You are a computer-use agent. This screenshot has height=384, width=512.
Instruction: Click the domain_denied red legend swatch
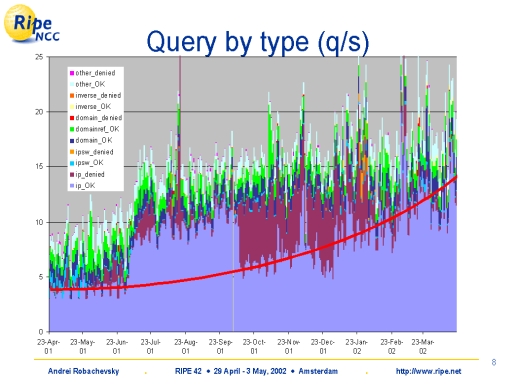coord(72,118)
